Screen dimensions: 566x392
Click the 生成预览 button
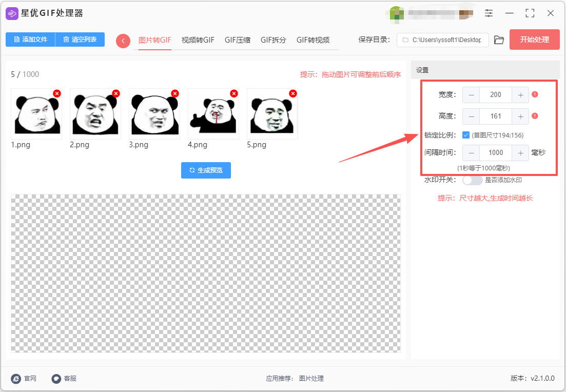tap(206, 170)
